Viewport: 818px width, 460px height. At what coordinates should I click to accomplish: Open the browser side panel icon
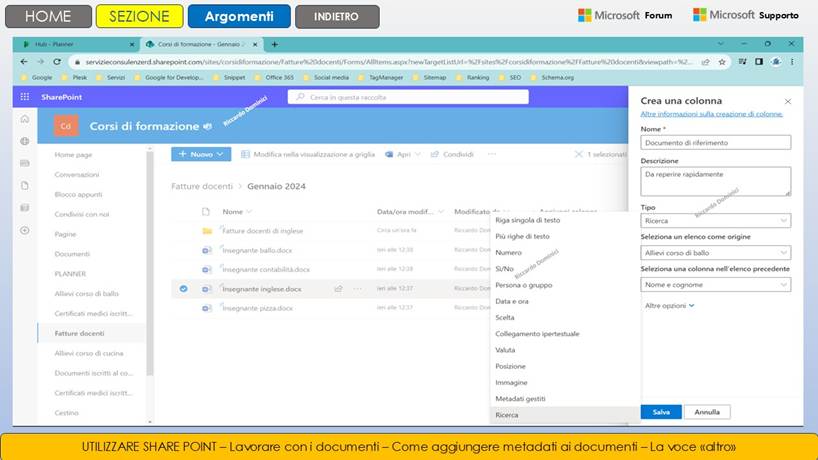pos(759,62)
